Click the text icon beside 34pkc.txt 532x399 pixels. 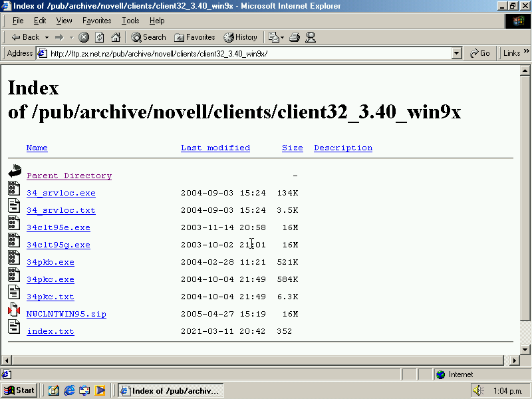point(14,292)
